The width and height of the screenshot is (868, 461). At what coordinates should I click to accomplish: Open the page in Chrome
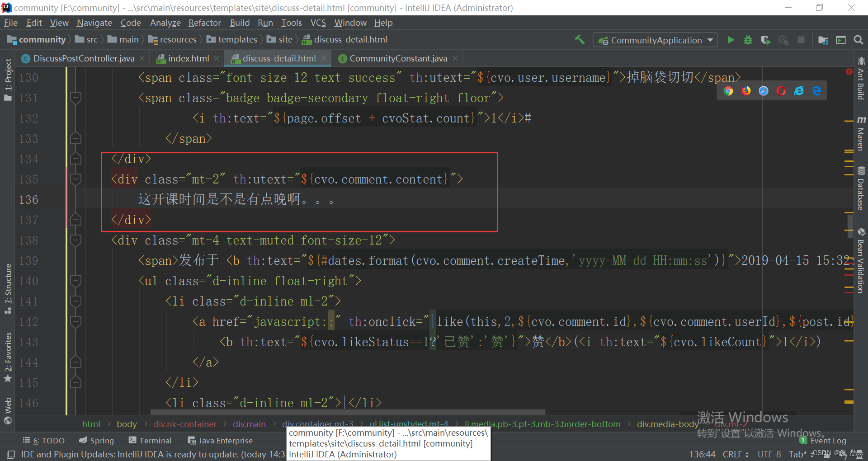(728, 91)
